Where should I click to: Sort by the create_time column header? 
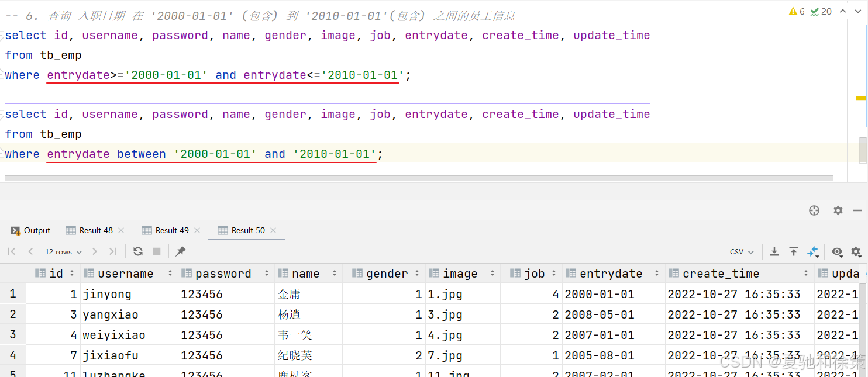(x=739, y=274)
